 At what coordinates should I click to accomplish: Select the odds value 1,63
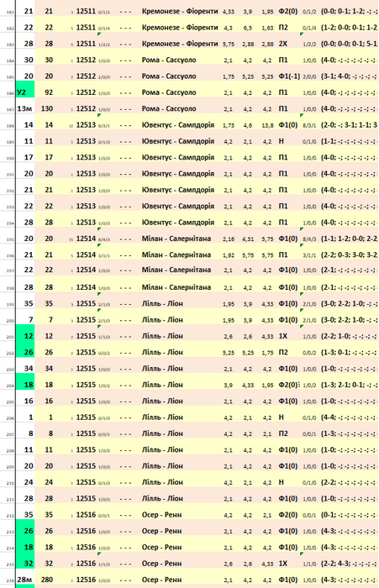point(267,28)
